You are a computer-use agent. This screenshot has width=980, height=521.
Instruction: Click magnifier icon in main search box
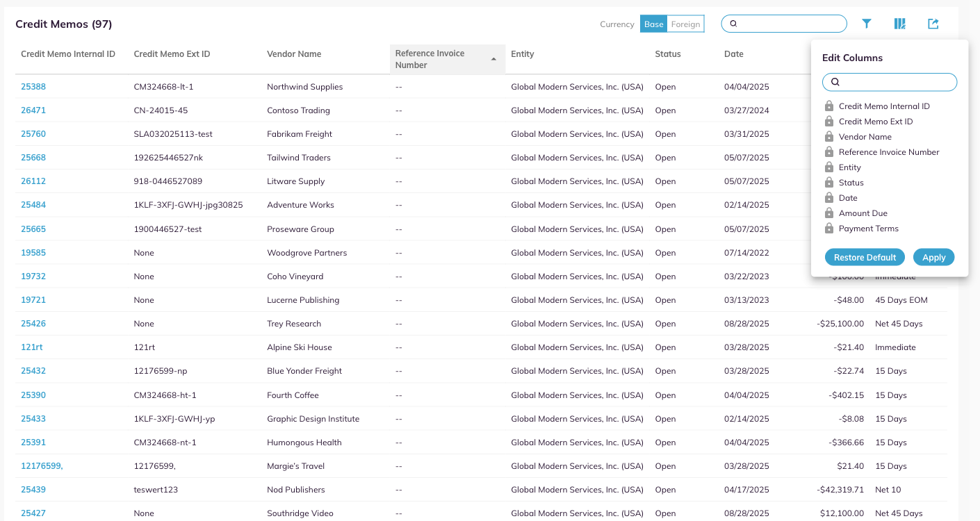(x=733, y=24)
